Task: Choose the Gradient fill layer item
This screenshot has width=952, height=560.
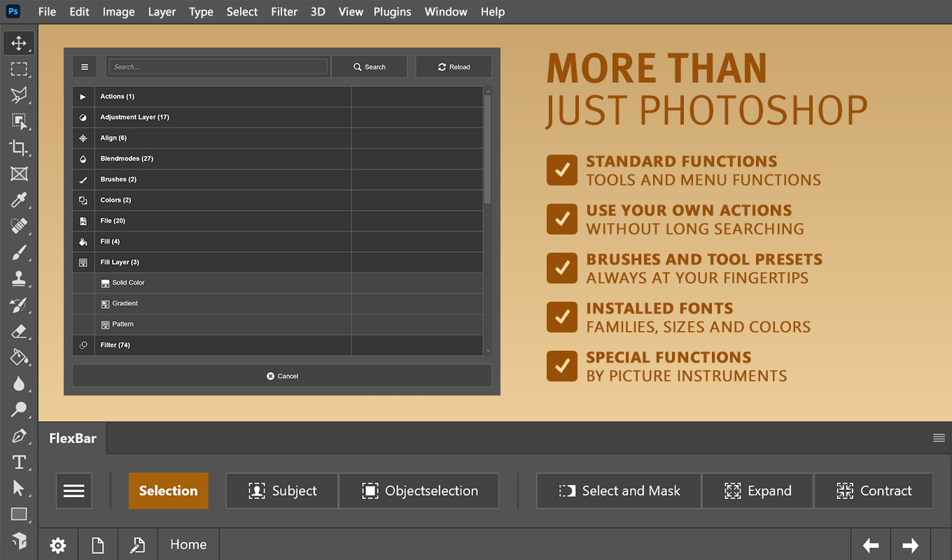Action: click(278, 304)
